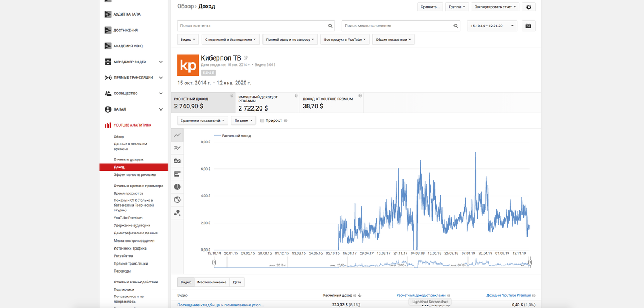Image resolution: width=644 pixels, height=308 pixels.
Task: Click Прямые трансляции broadcast icon
Action: tap(108, 77)
